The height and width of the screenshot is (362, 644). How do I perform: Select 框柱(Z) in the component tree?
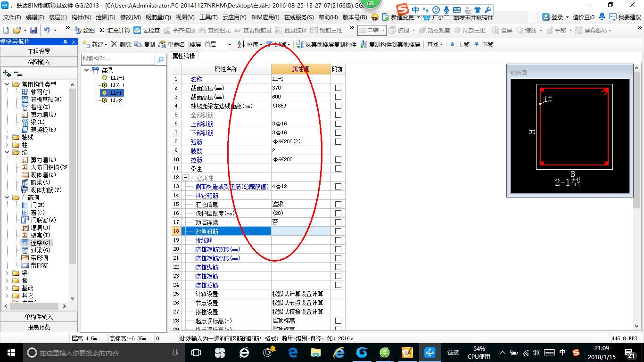[41, 107]
